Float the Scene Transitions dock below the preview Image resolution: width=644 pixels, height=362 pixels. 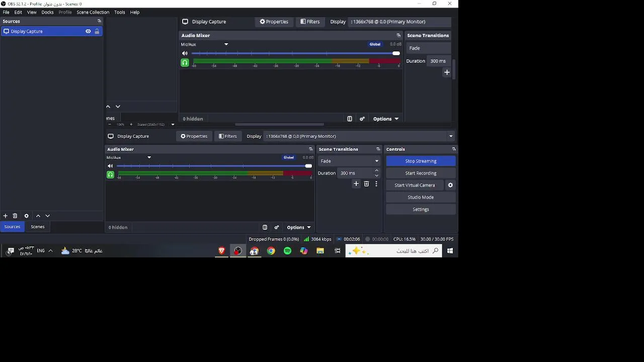click(378, 149)
